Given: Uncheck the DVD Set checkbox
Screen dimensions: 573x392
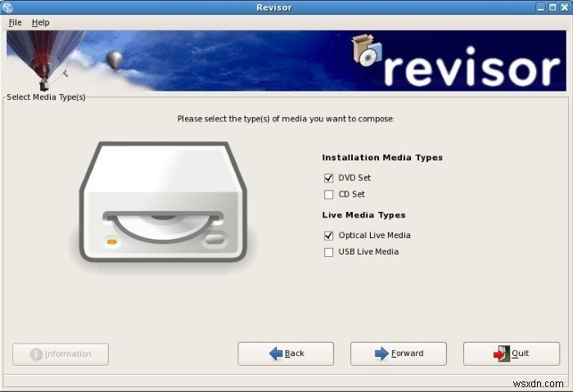Looking at the screenshot, I should 328,178.
